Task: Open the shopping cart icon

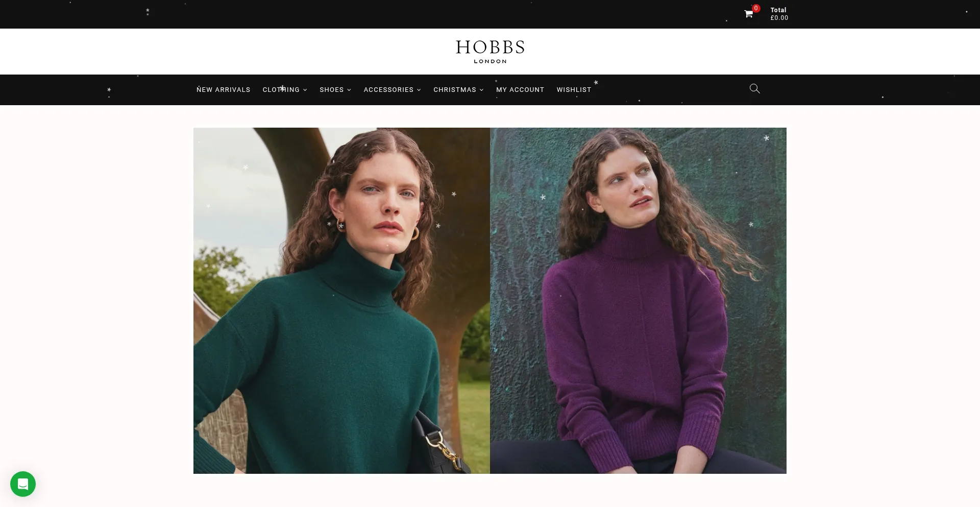Action: 748,14
